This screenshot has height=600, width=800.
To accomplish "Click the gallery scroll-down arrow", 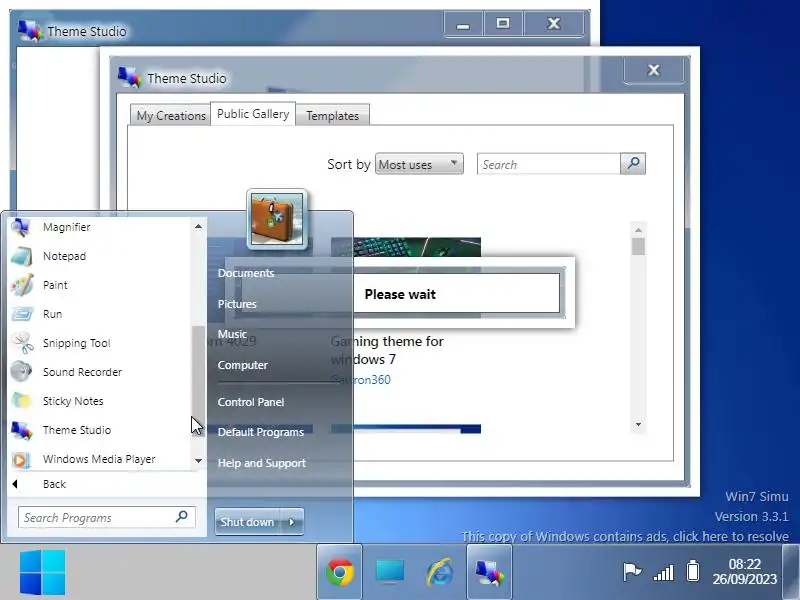I will [x=638, y=424].
